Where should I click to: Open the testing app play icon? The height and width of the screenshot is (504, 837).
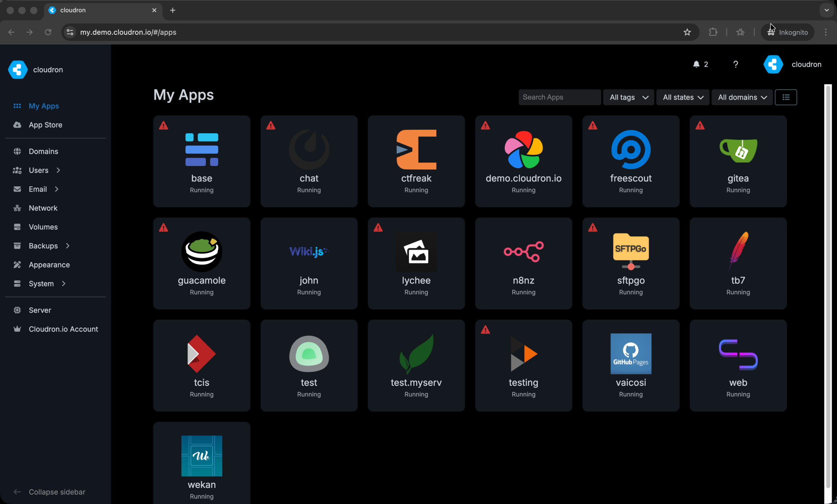[x=523, y=354]
